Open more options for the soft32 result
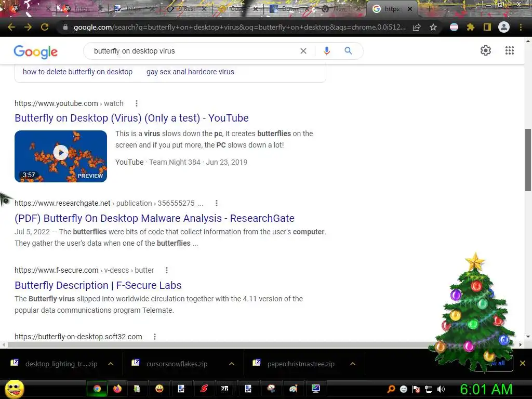Image resolution: width=532 pixels, height=399 pixels. tap(155, 337)
